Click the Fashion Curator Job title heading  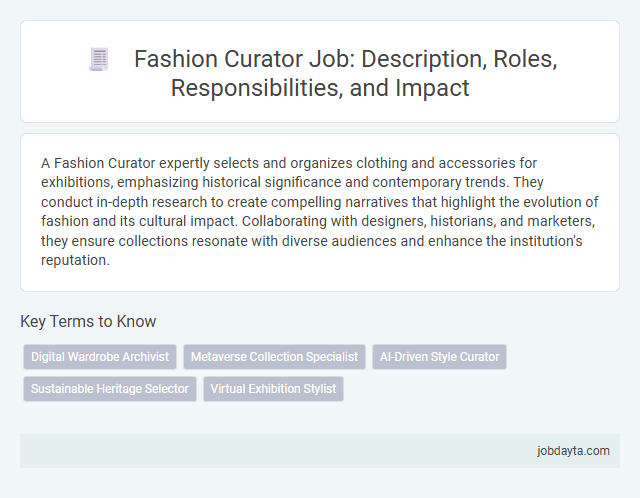[346, 73]
